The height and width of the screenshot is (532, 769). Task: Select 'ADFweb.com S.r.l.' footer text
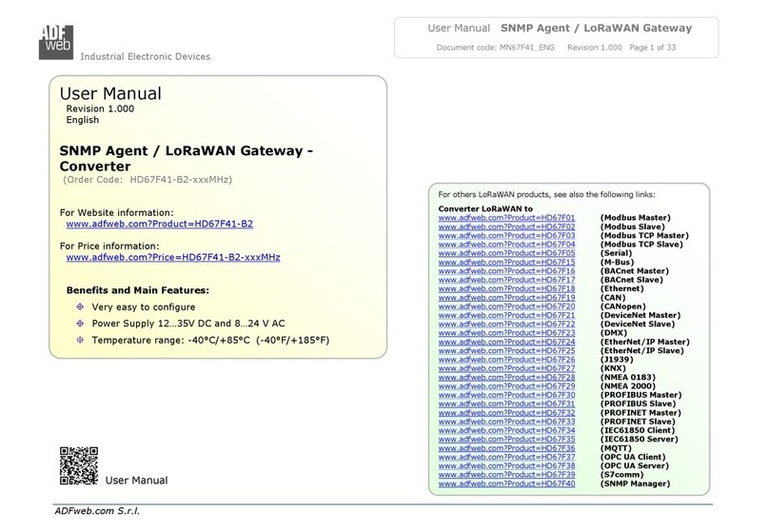(x=97, y=511)
